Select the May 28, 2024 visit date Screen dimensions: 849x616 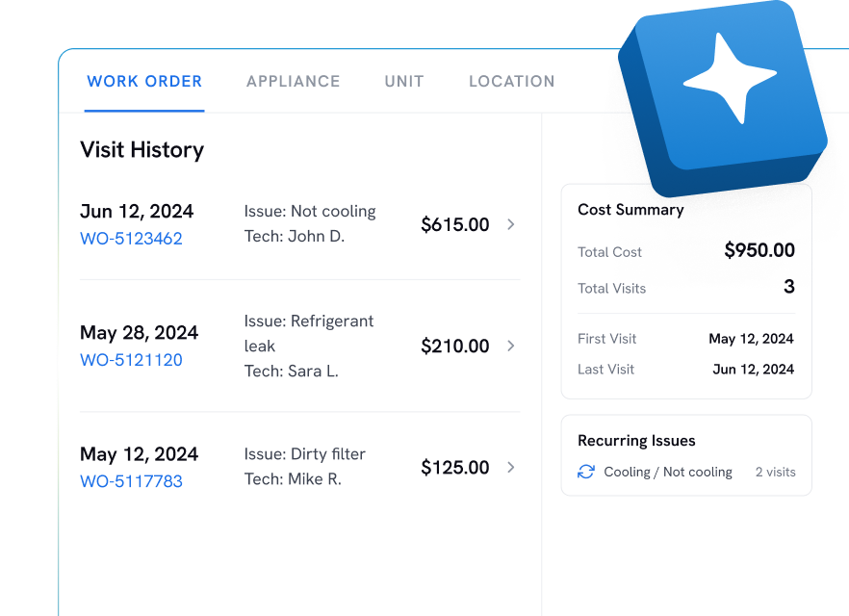[140, 332]
